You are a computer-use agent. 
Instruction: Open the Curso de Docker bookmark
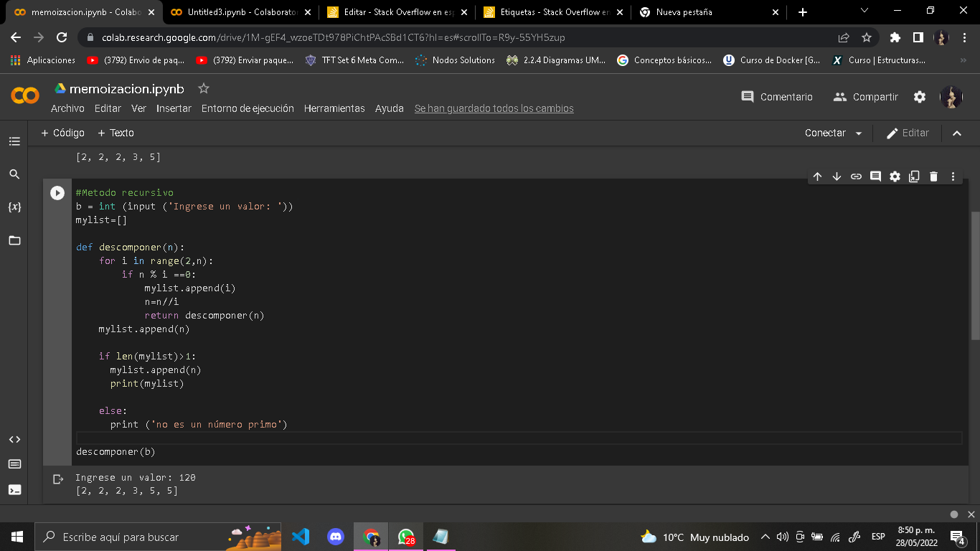pyautogui.click(x=771, y=60)
